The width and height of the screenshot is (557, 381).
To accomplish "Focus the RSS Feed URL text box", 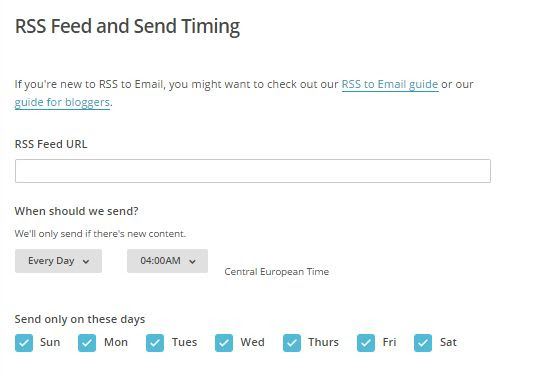I will click(253, 171).
